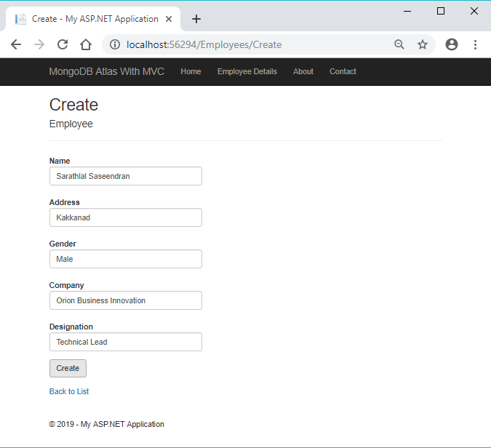Click the Employee subheading
Viewport: 491px width, 448px height.
pos(71,124)
